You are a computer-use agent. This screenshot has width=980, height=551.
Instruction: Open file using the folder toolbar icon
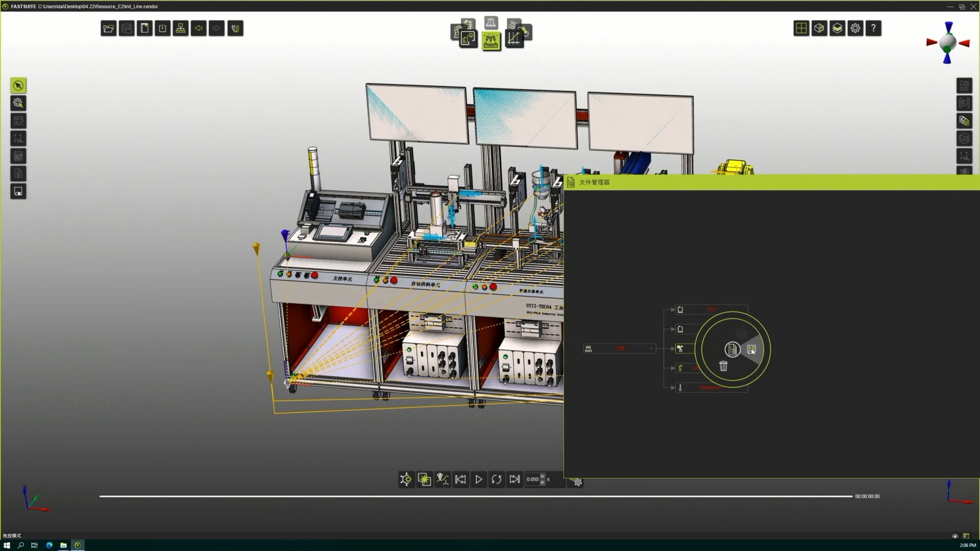(x=108, y=29)
